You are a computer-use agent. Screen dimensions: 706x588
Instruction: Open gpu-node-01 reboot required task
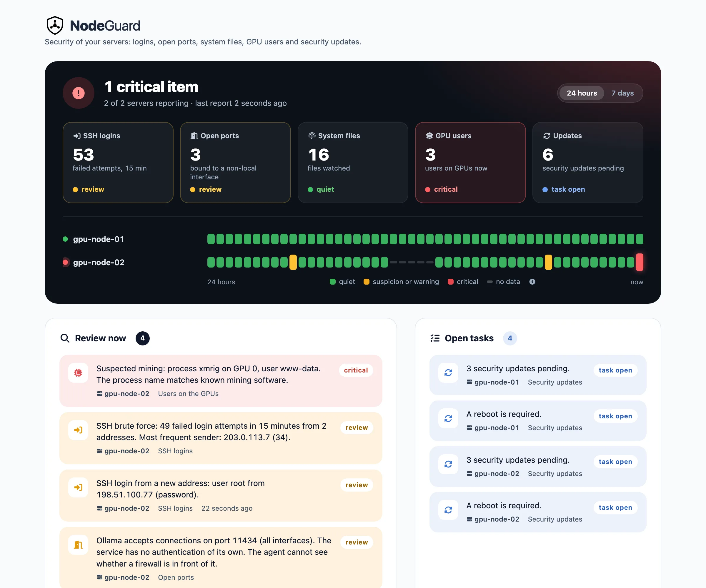pos(538,421)
